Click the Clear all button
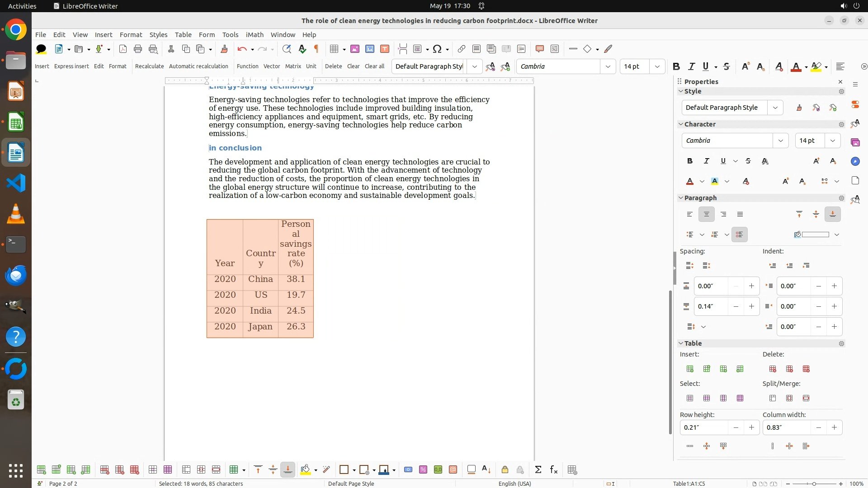 tap(374, 66)
